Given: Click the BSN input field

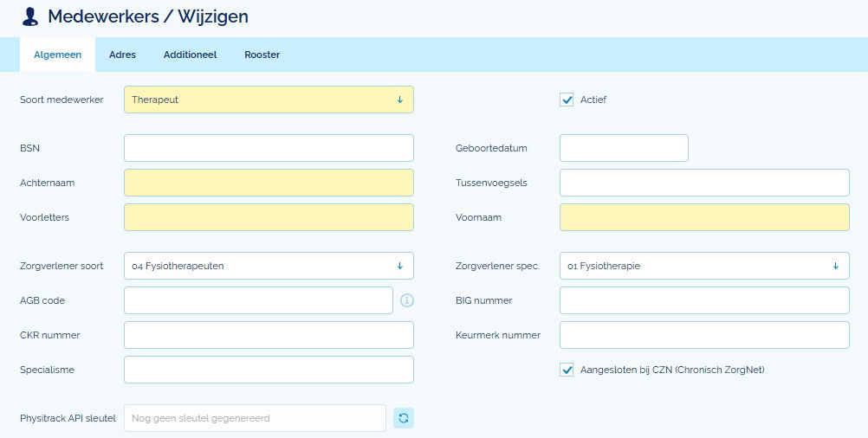Looking at the screenshot, I should coord(269,148).
